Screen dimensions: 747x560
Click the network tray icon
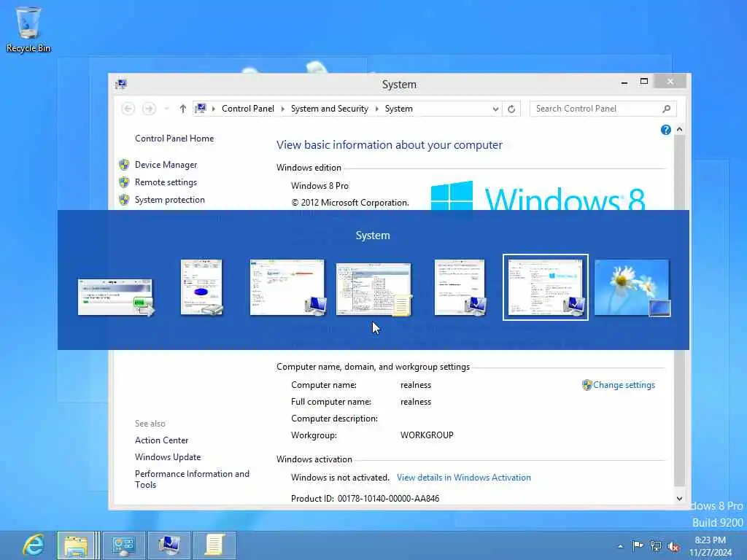656,546
